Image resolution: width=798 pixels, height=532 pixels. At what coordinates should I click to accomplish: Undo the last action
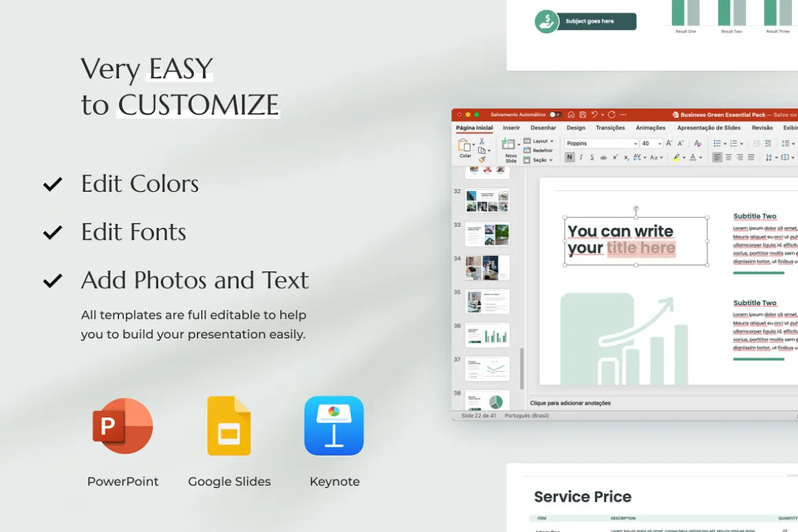coord(594,115)
